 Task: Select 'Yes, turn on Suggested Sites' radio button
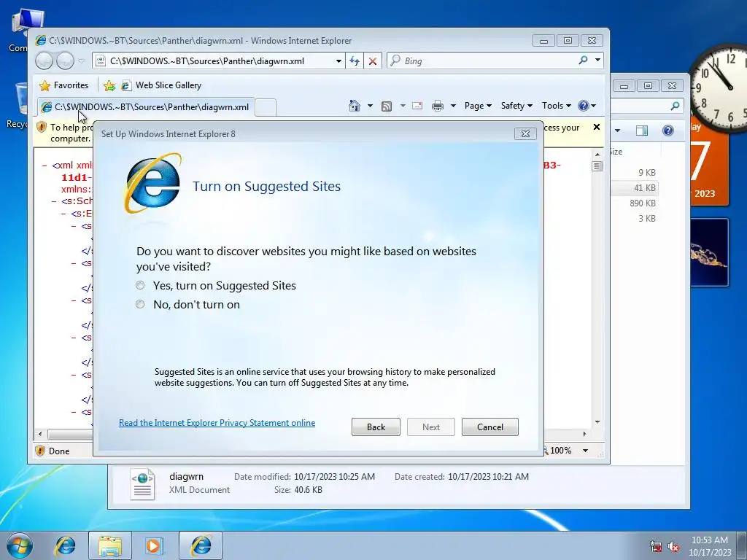coord(140,285)
